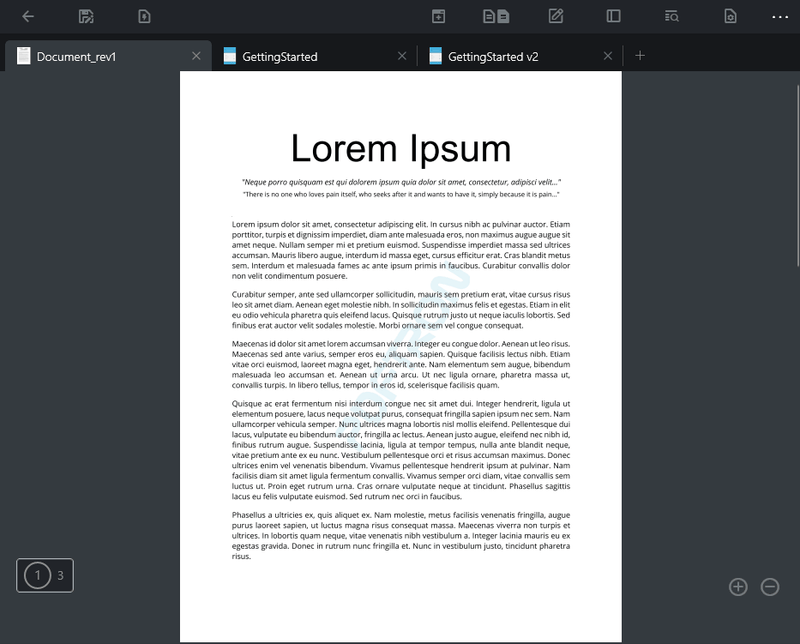Viewport: 800px width, 644px height.
Task: Click the compare two documents icon
Action: click(x=496, y=16)
